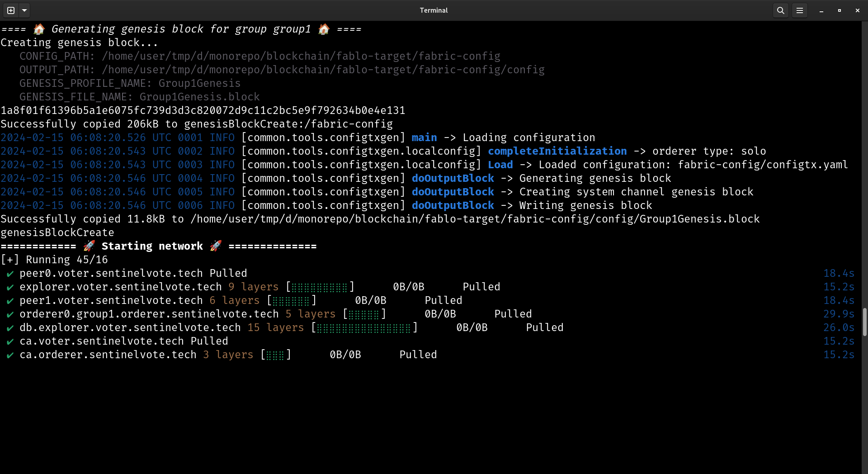Click GENESIS_PROFILE_NAME: Group1Genesis line
Screen dimensions: 868x474
[x=130, y=83]
